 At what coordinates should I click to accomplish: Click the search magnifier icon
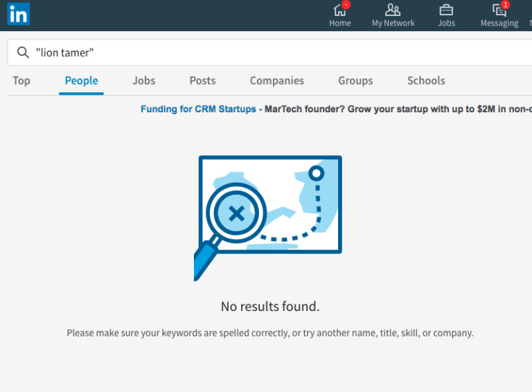tap(23, 53)
